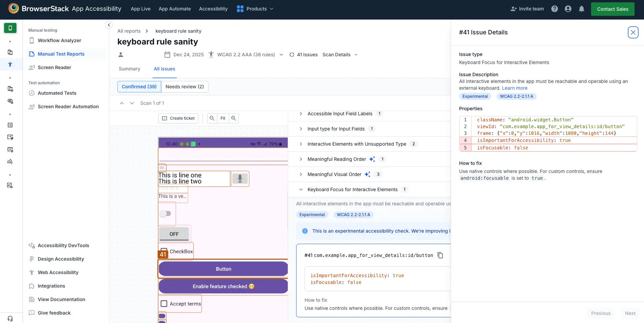Check the Accept terms checkbox
The image size is (644, 323).
pyautogui.click(x=164, y=304)
